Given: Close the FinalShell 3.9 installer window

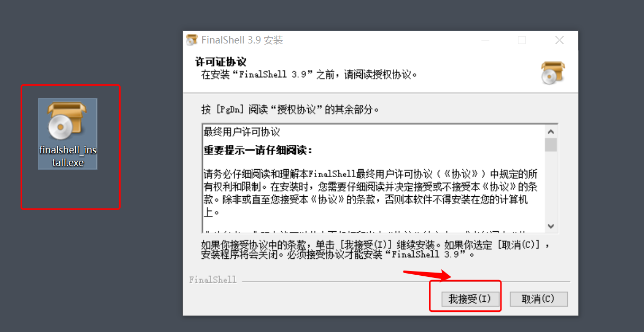Looking at the screenshot, I should (559, 40).
